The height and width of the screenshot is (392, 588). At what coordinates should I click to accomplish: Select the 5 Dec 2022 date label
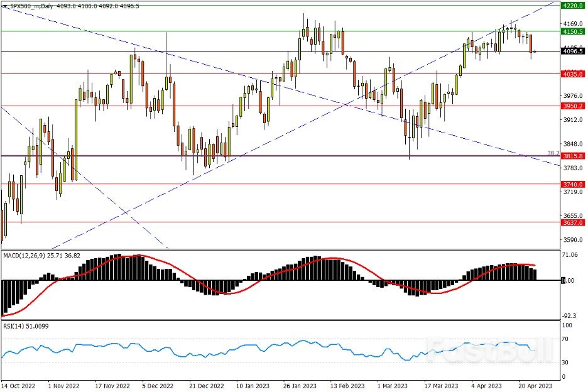pos(156,384)
